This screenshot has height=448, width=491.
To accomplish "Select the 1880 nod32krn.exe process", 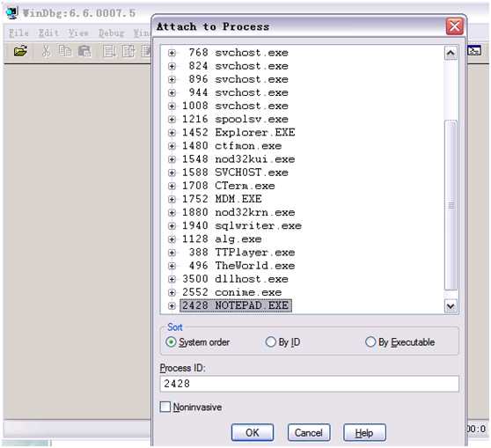I will [238, 212].
